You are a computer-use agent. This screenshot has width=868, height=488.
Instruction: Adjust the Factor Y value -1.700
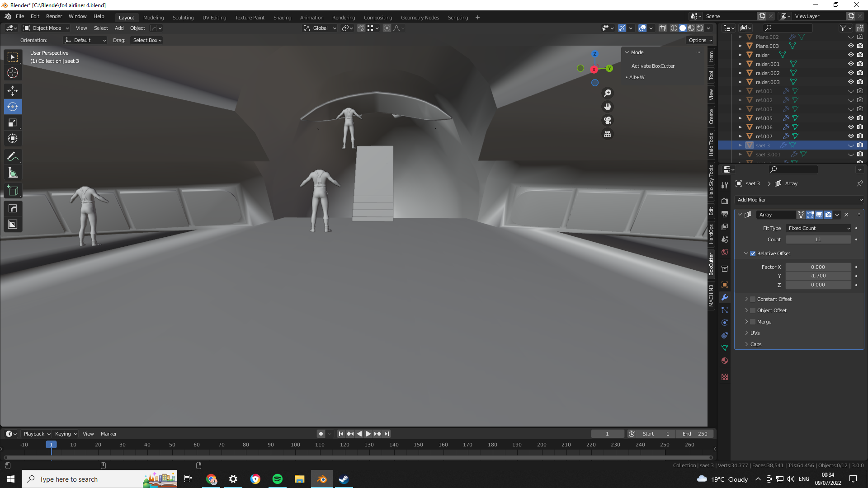pos(818,276)
